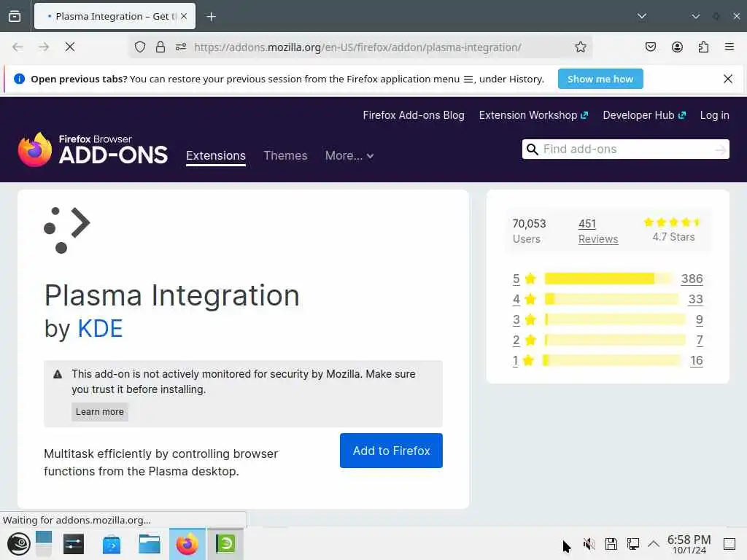The height and width of the screenshot is (560, 747).
Task: Expand the More... dropdown menu
Action: (349, 156)
